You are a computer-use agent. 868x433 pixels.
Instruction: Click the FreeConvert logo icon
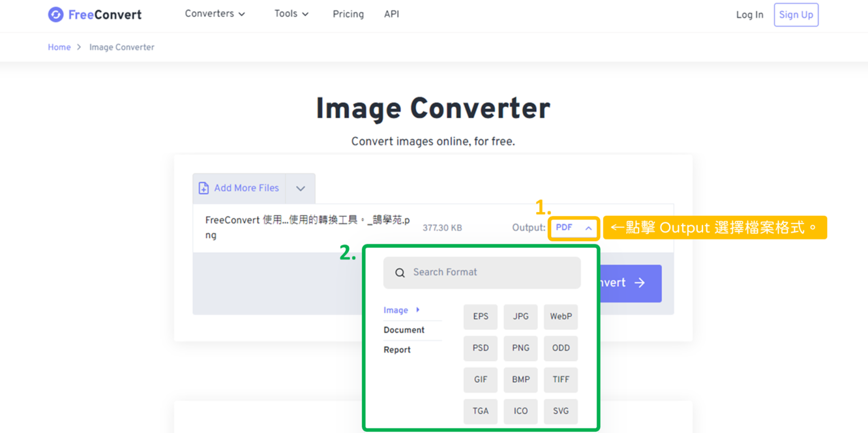pyautogui.click(x=55, y=14)
